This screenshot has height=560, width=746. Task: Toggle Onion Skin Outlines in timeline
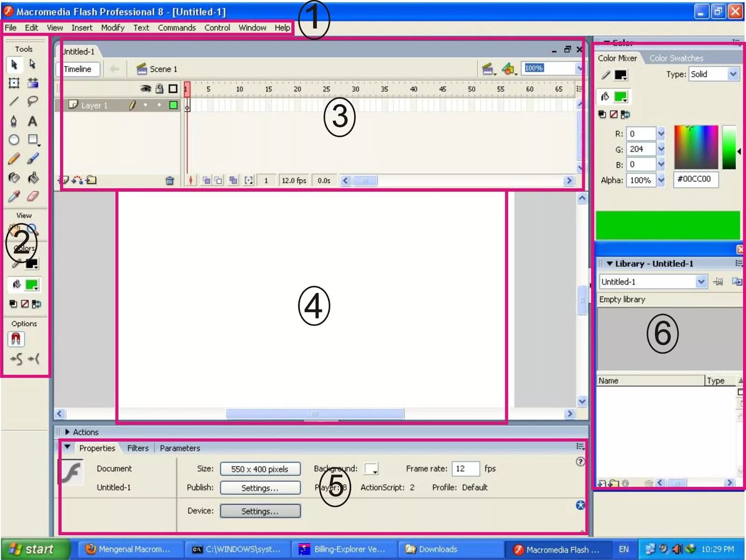218,180
